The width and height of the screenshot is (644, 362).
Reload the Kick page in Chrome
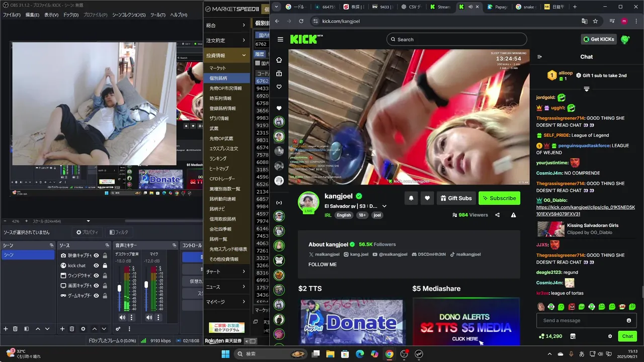(x=301, y=21)
